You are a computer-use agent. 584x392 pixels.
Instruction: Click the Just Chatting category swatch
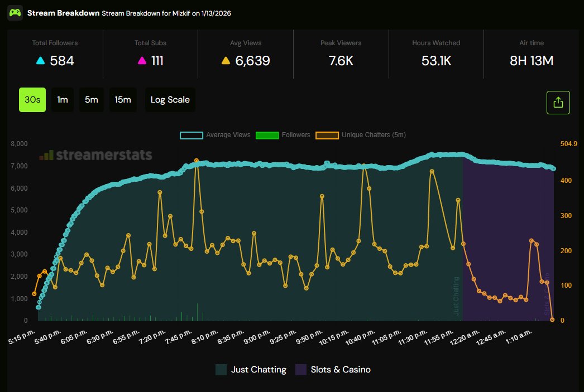221,370
